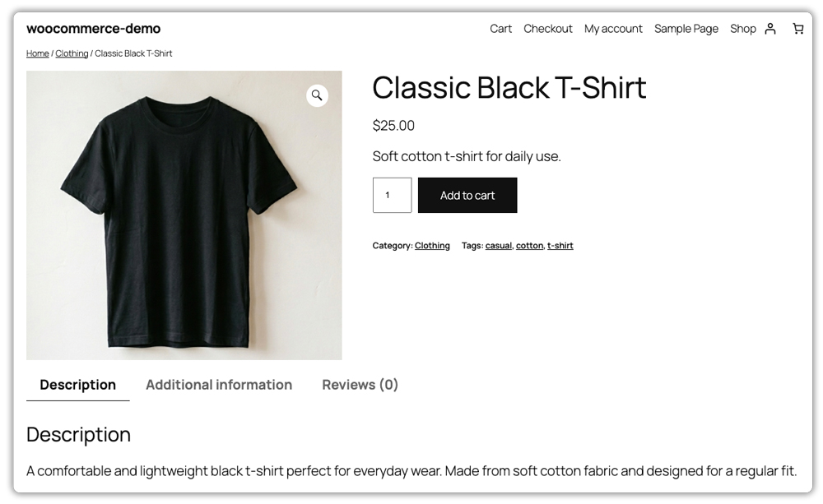This screenshot has width=823, height=504.
Task: Open the casual tag
Action: pyautogui.click(x=499, y=245)
